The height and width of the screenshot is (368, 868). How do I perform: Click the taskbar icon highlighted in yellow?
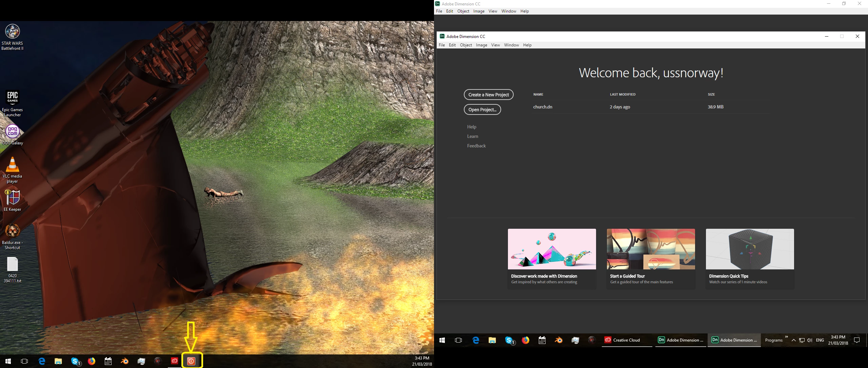(x=191, y=361)
